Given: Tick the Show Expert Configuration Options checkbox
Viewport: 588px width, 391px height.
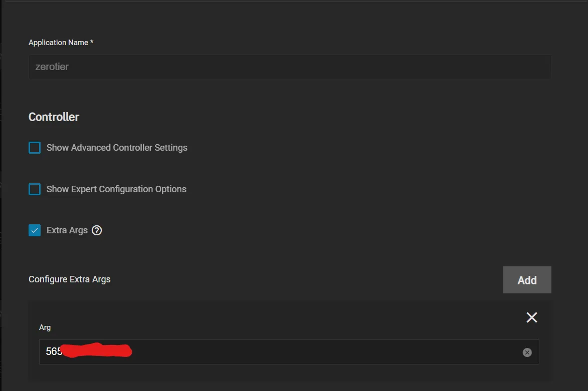Looking at the screenshot, I should [35, 189].
